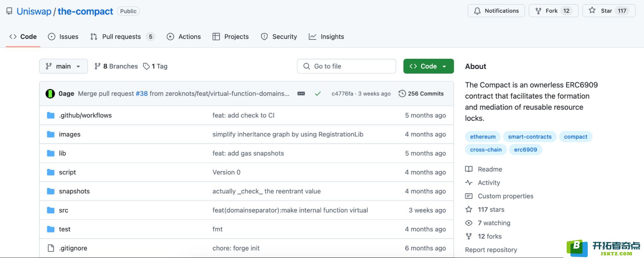The width and height of the screenshot is (644, 258).
Task: Click the 0age author avatar
Action: [x=50, y=94]
